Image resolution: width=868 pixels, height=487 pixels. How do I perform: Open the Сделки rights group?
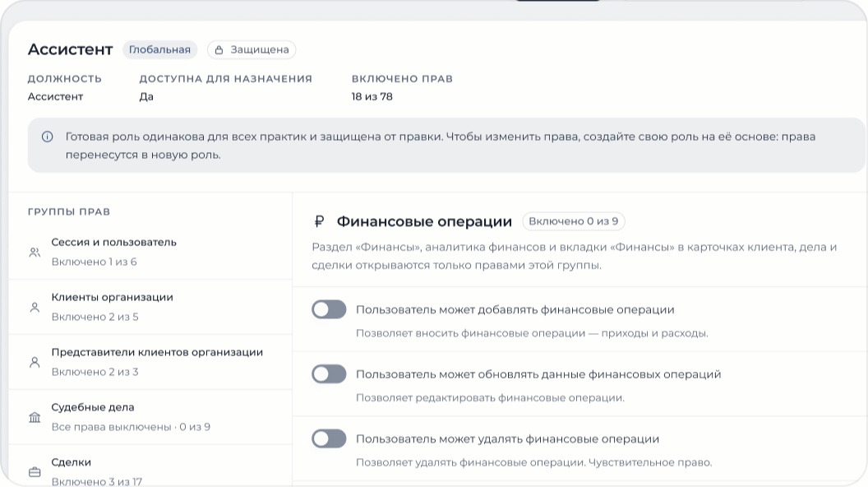click(x=150, y=466)
